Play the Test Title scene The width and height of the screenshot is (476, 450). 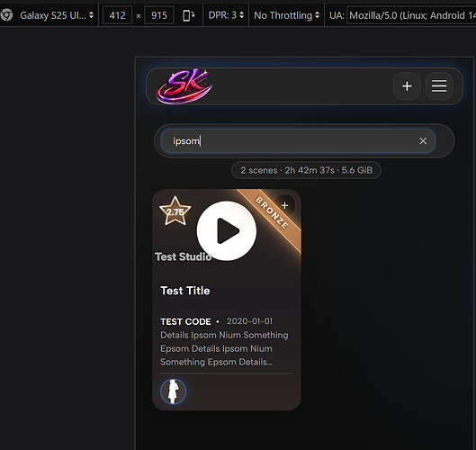tap(227, 230)
